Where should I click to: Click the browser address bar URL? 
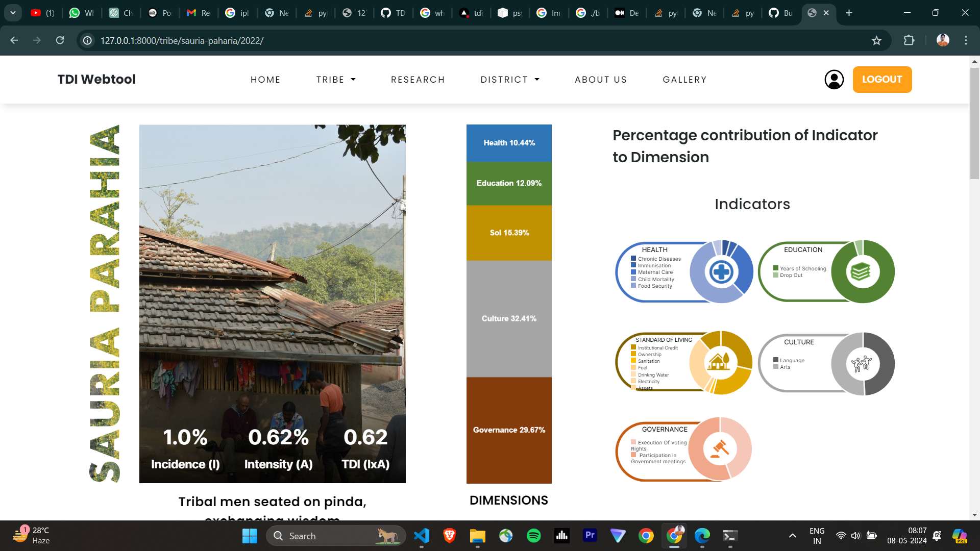pos(182,41)
